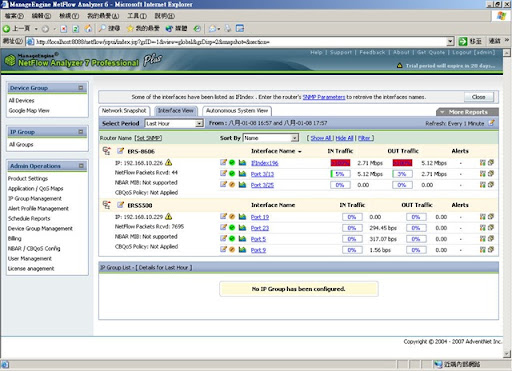The height and width of the screenshot is (371, 512).
Task: Switch to the Network Snapshot tab
Action: (124, 111)
